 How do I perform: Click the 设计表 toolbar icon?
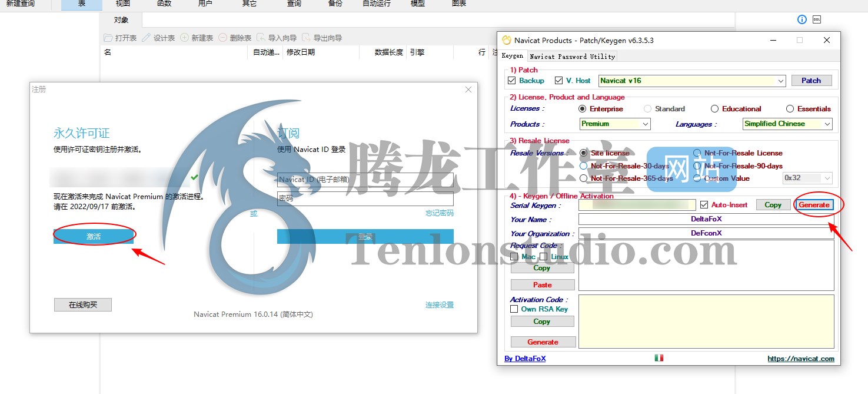point(146,38)
